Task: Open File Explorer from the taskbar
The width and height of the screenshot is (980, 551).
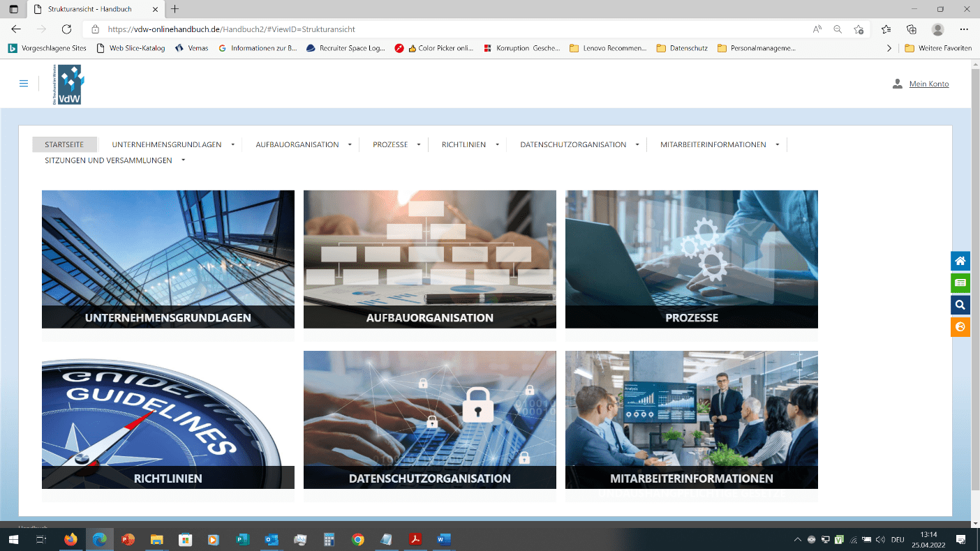Action: 156,539
